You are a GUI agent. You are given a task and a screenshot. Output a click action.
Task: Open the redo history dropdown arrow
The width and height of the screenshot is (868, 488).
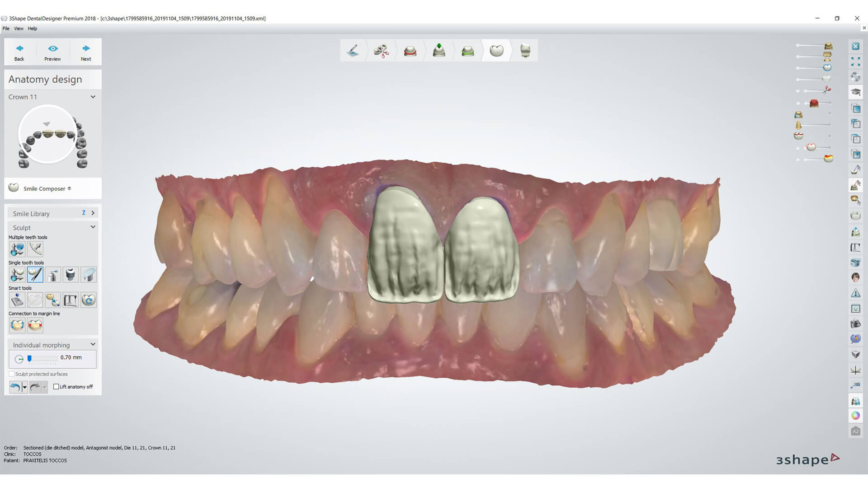pyautogui.click(x=44, y=387)
